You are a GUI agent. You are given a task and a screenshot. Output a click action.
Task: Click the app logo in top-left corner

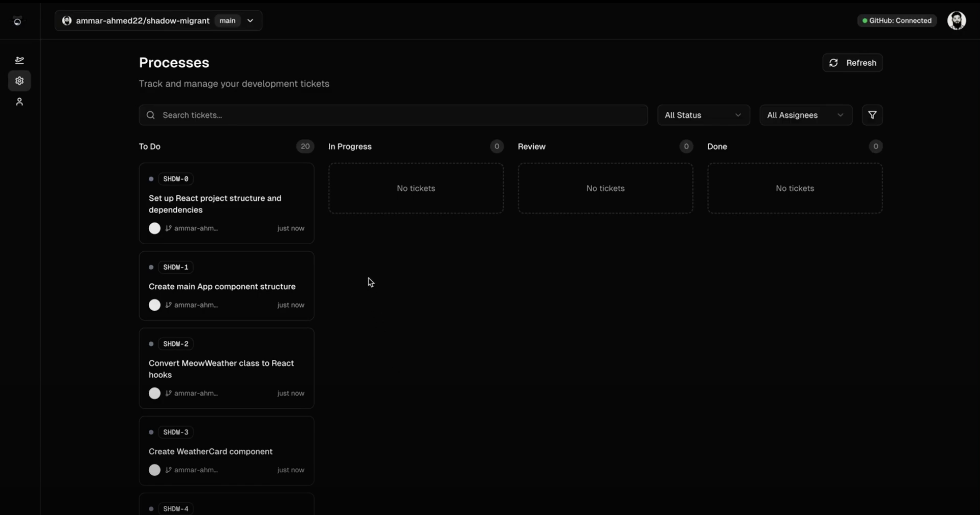(18, 21)
